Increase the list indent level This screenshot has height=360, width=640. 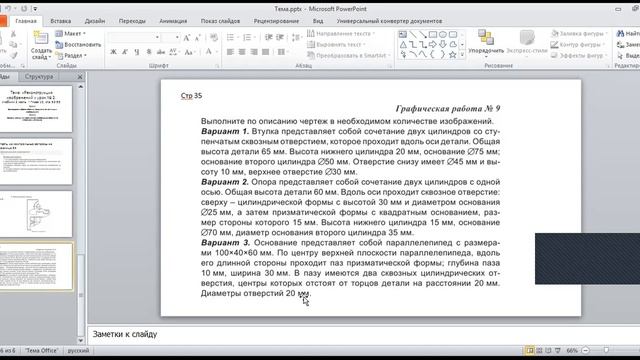click(280, 38)
